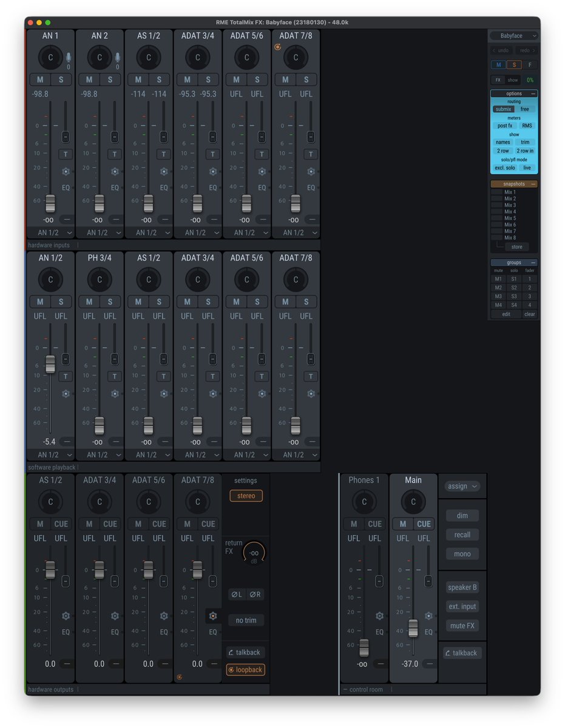Click the T trim button on the AN 2 input
Viewport: 565px width, 728px height.
tap(115, 154)
